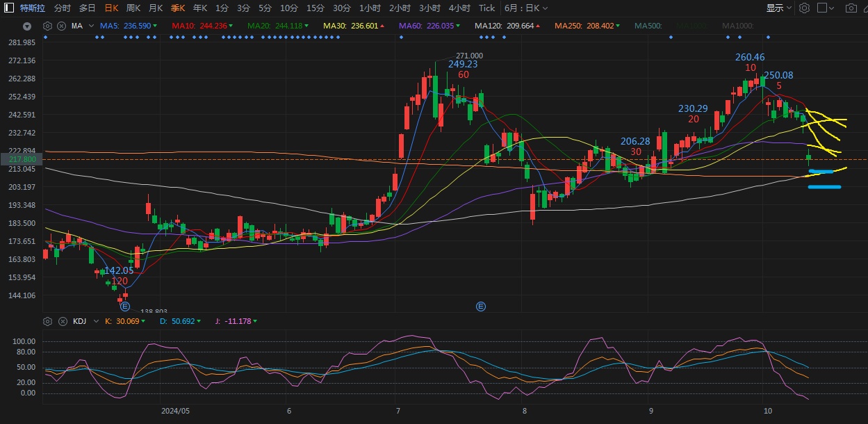Open the 6月：日K period dropdown
This screenshot has width=868, height=424.
[x=525, y=8]
